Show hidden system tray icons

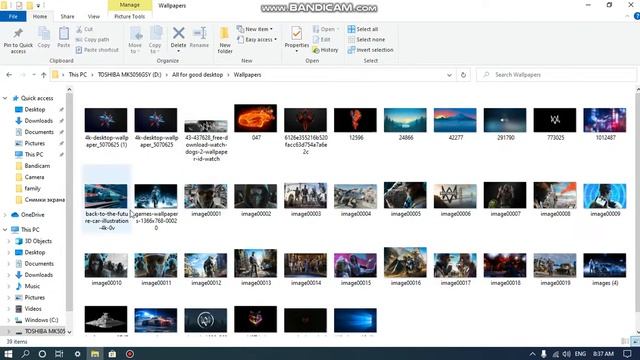pyautogui.click(x=532, y=354)
